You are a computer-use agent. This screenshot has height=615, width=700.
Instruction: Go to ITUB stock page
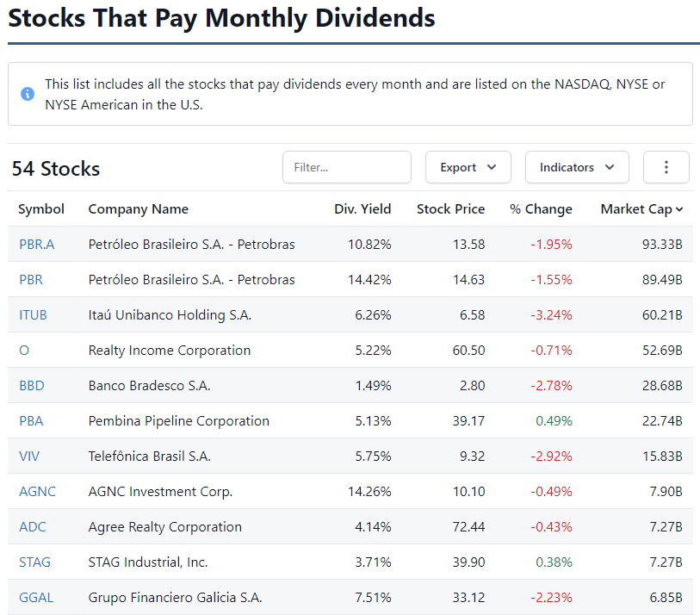tap(33, 315)
